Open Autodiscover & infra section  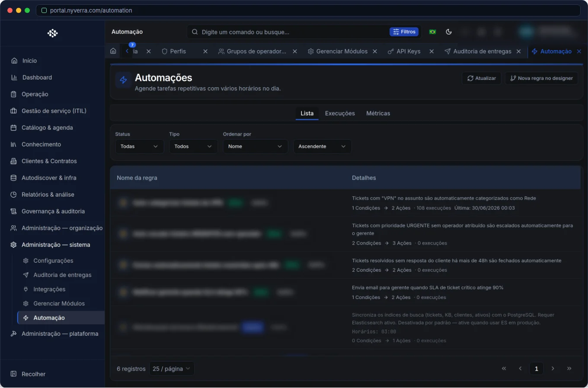49,178
